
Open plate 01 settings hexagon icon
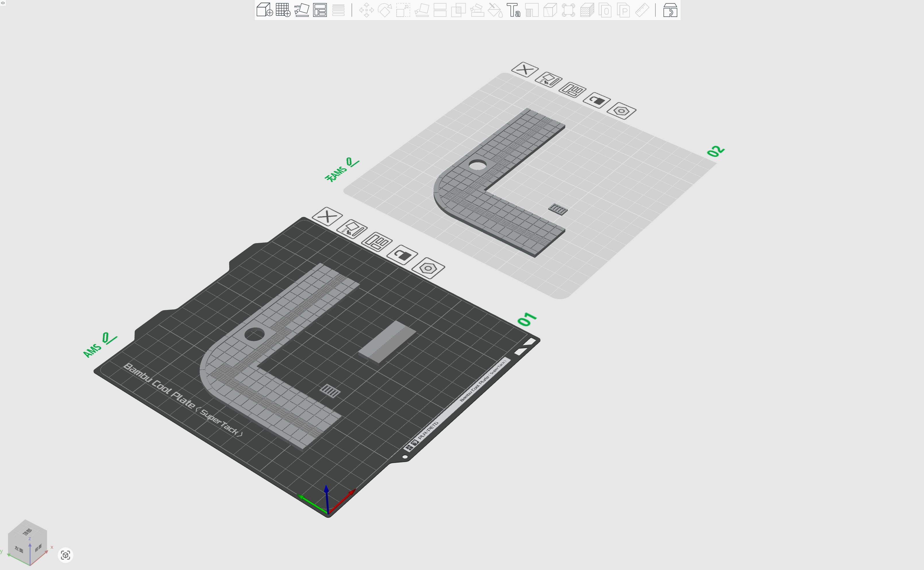coord(428,268)
